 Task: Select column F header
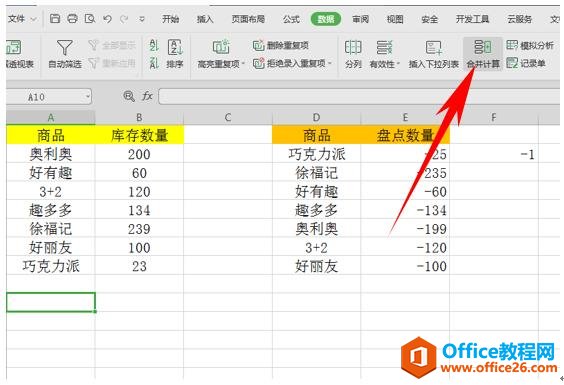pos(494,117)
